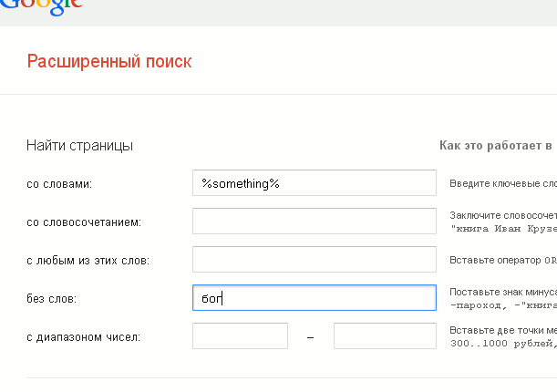Click the "Поставьте знак минус" hint text
Viewport: 557px width, 392px height.
coord(502,292)
